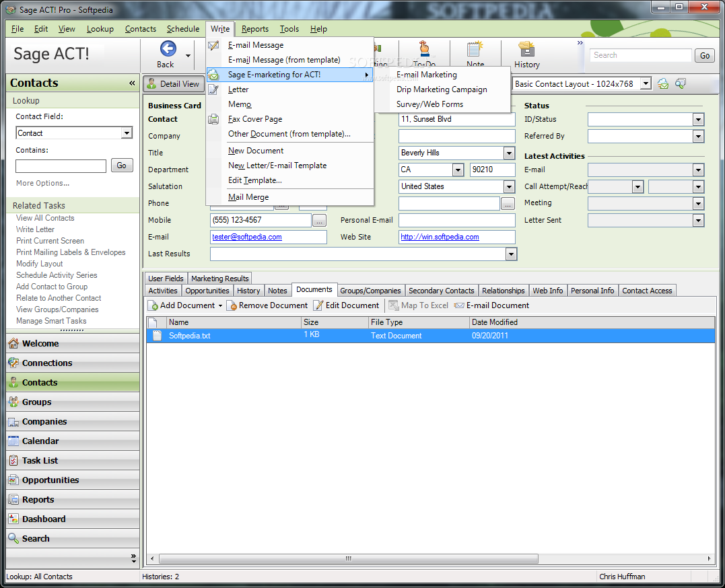
Task: Click the Dashboard icon in navigation
Action: coord(13,519)
